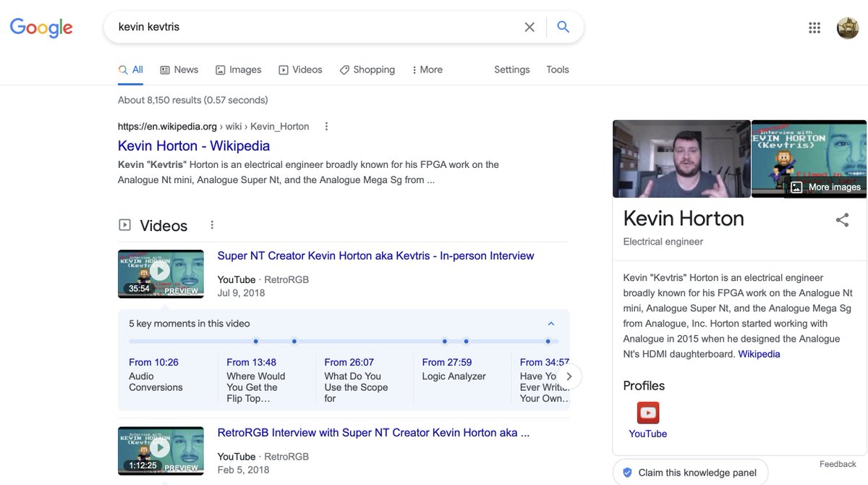The height and width of the screenshot is (485, 868).
Task: Click the last marker dot on the key moments timeline
Action: (548, 341)
